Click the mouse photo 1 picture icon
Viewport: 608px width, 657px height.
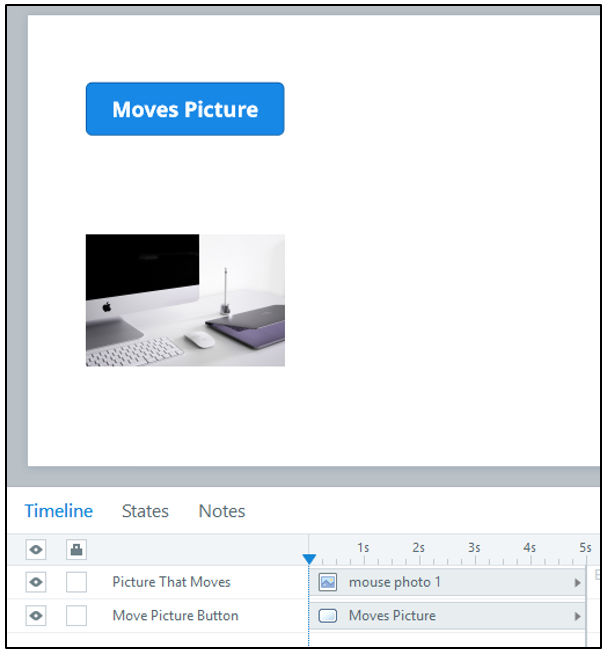tap(328, 582)
